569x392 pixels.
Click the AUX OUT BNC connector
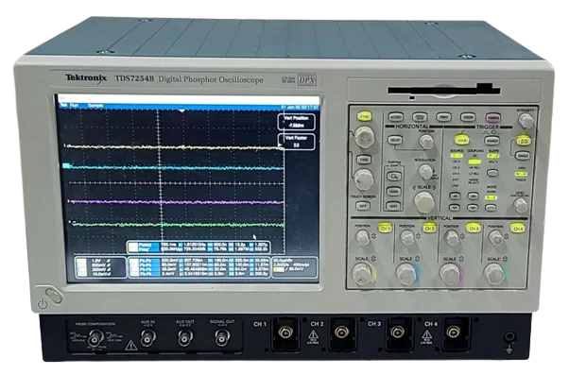click(185, 339)
